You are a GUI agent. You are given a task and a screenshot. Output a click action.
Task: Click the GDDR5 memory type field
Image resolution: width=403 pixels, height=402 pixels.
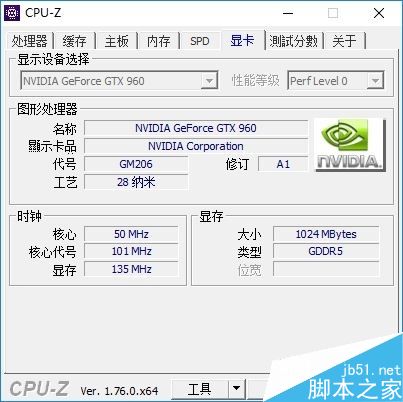click(326, 251)
